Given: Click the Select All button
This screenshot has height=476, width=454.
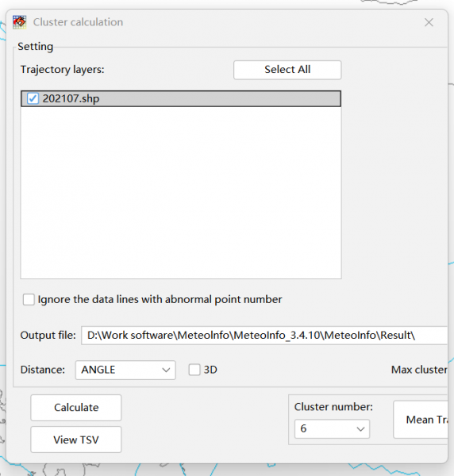Looking at the screenshot, I should pyautogui.click(x=287, y=70).
